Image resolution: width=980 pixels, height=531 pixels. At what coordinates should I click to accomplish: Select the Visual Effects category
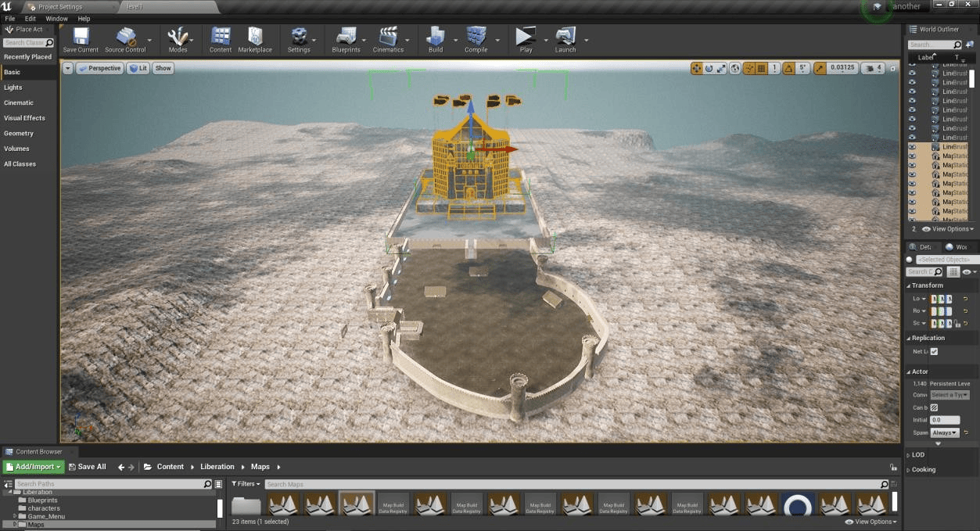pos(24,118)
